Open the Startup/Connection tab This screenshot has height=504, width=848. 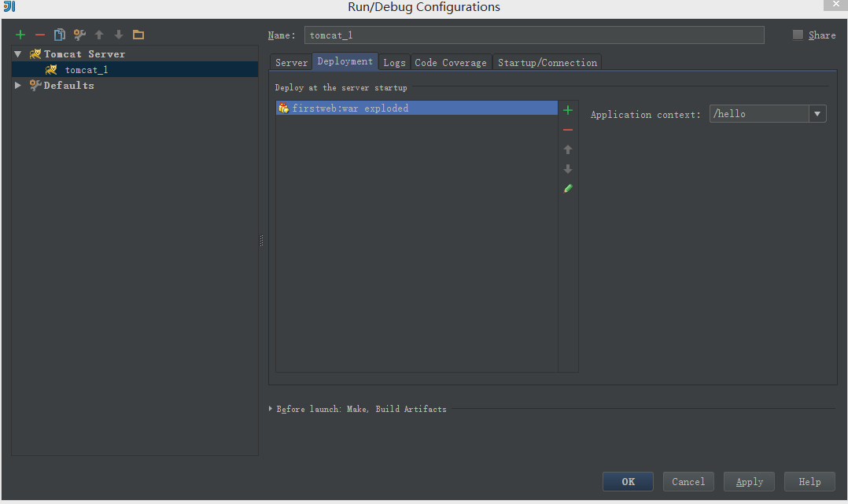tap(548, 63)
